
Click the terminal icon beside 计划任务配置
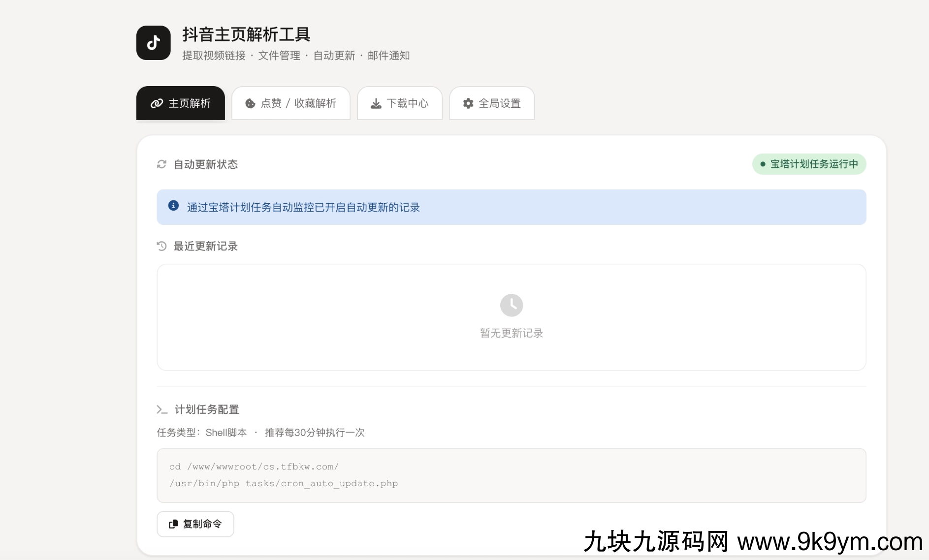(162, 409)
